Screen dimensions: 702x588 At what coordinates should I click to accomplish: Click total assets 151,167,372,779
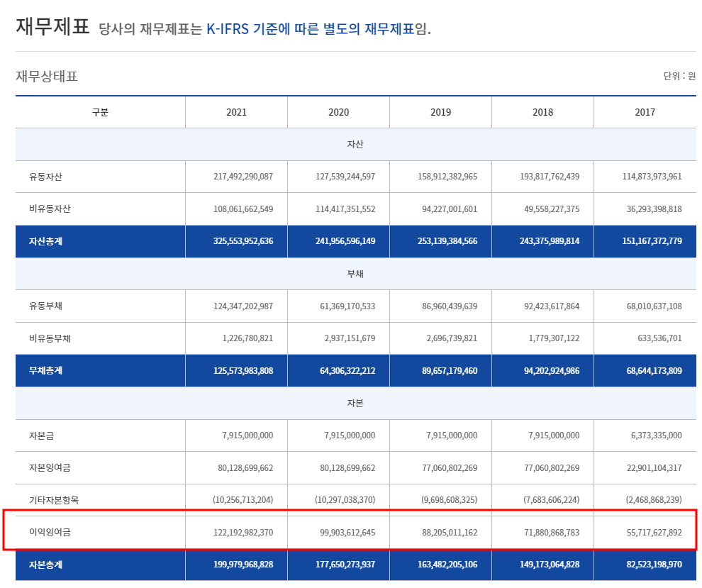coord(652,241)
